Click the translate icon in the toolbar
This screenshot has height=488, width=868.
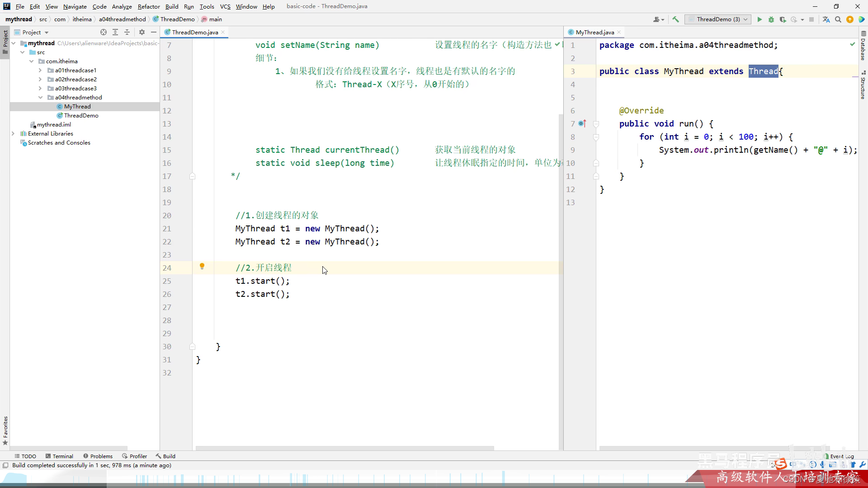point(826,19)
